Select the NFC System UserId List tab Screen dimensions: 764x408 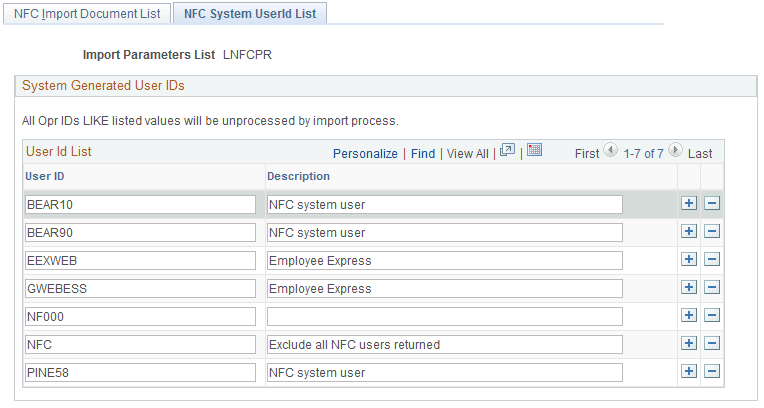tap(250, 14)
